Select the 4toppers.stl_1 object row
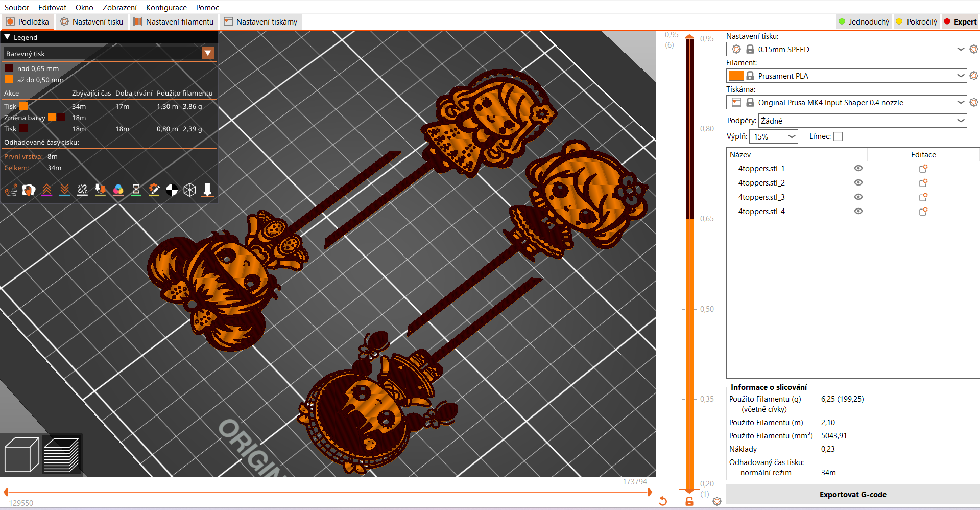 tap(853, 169)
